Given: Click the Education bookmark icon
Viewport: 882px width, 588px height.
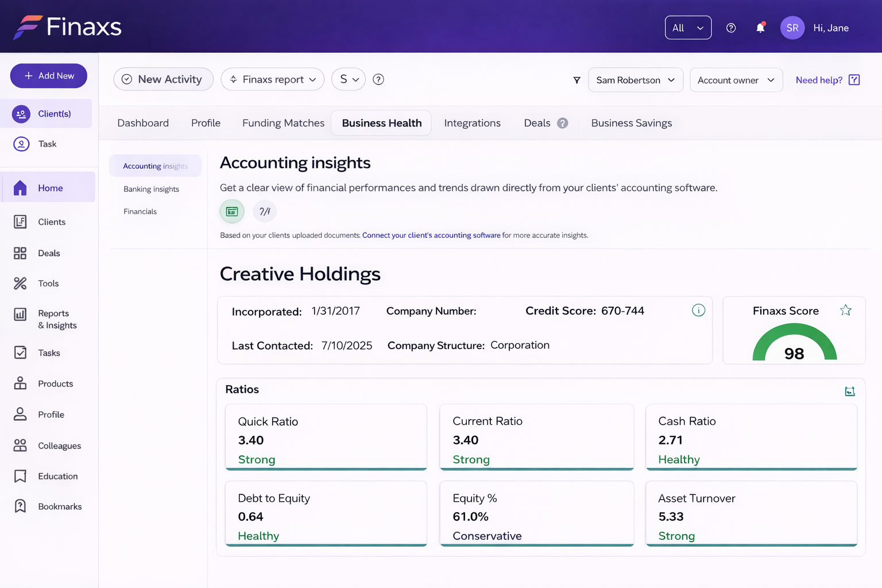Looking at the screenshot, I should (20, 476).
